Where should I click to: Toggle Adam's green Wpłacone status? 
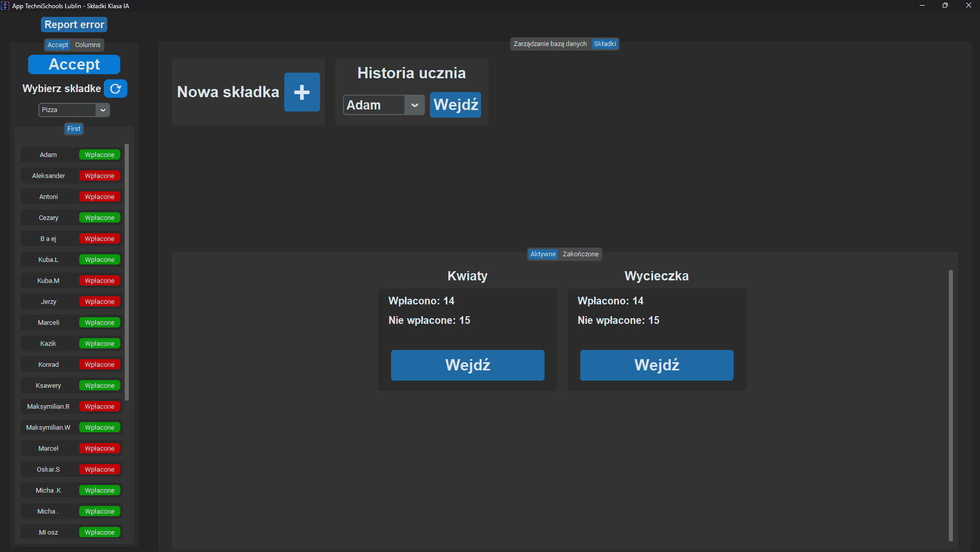tap(100, 155)
